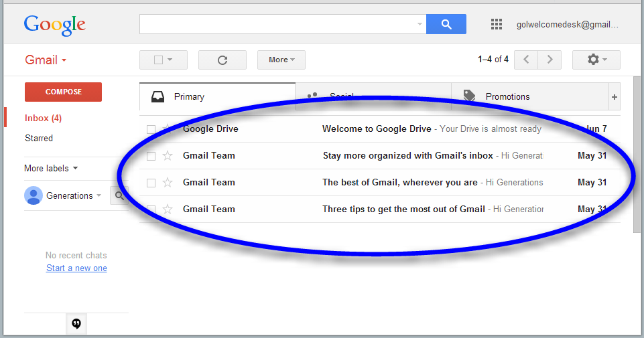The image size is (644, 338).
Task: Switch to the Primary tab
Action: (x=217, y=97)
